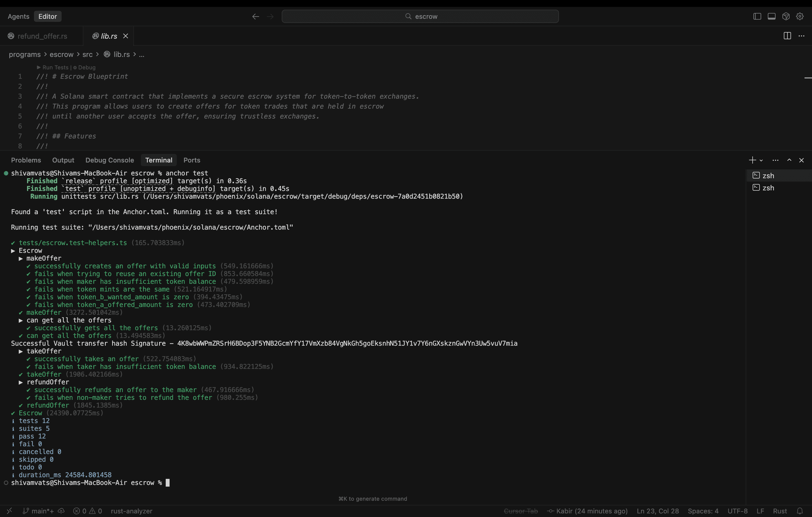Image resolution: width=812 pixels, height=517 pixels.
Task: Open the notifications bell in status bar
Action: click(x=800, y=511)
